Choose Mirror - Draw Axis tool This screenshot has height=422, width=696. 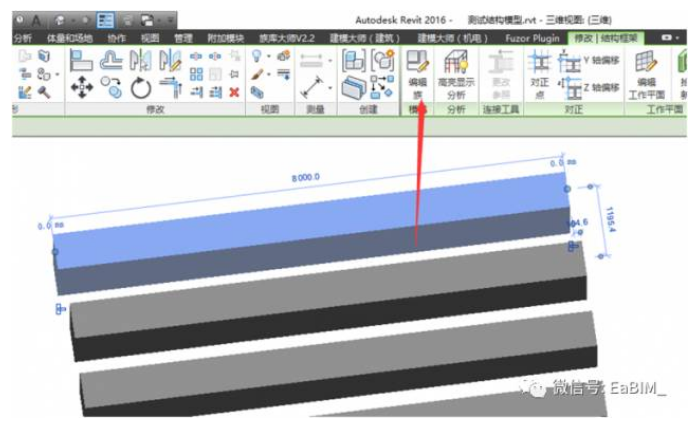click(x=170, y=61)
